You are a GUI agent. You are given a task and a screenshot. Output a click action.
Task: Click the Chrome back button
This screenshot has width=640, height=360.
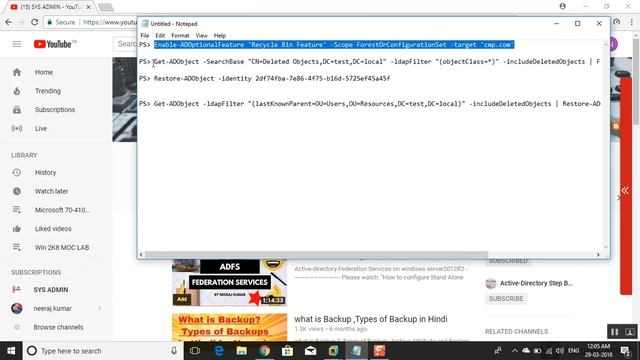pos(9,22)
